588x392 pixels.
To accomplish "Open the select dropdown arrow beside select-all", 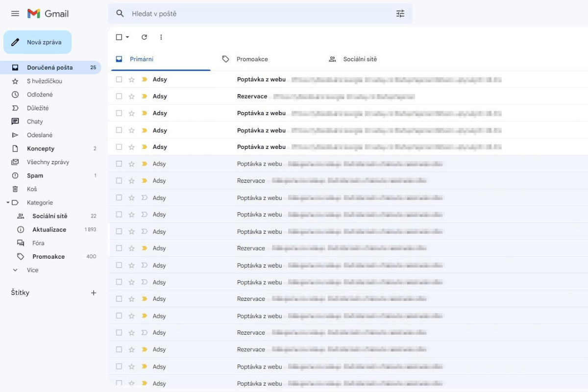I will tap(127, 37).
